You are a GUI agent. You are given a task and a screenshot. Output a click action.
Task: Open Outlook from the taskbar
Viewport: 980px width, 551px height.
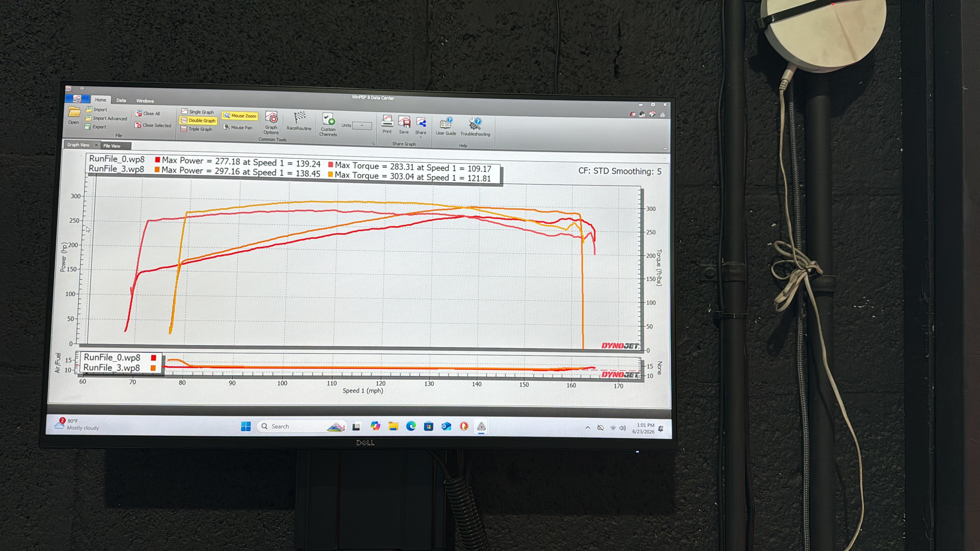point(446,427)
